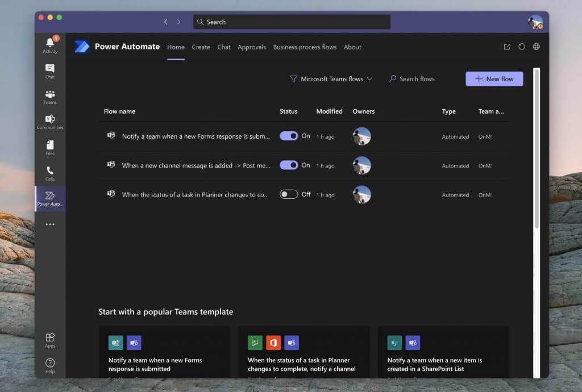Open the profile avatar in title bar

click(x=535, y=22)
